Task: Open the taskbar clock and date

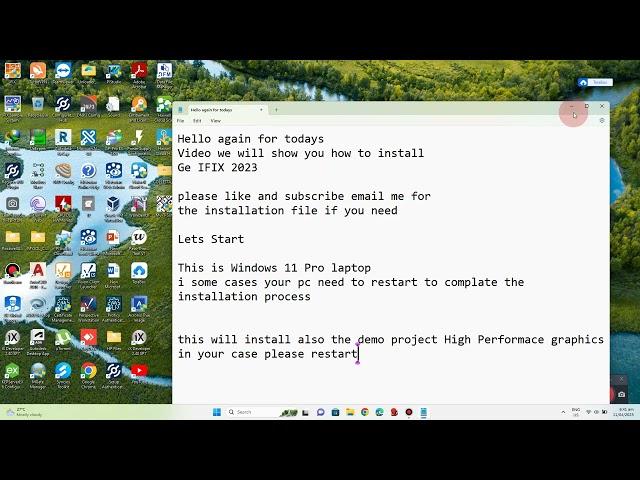Action: coord(623,412)
